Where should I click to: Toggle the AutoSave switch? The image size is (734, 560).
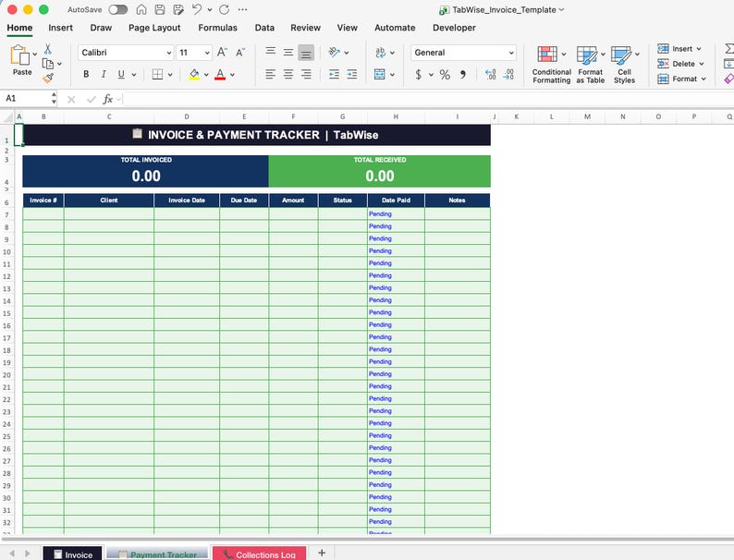pos(117,9)
